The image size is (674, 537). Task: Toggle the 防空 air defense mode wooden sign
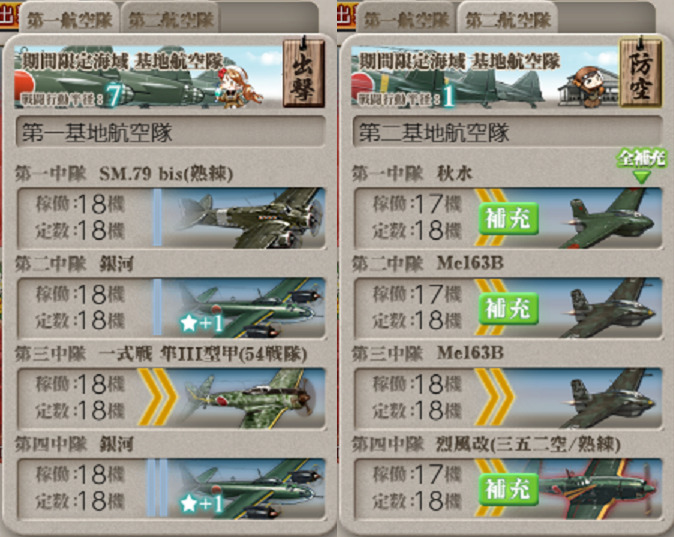[x=640, y=72]
